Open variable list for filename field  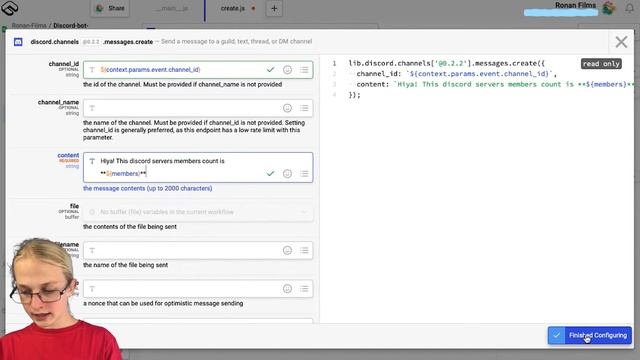click(x=304, y=250)
